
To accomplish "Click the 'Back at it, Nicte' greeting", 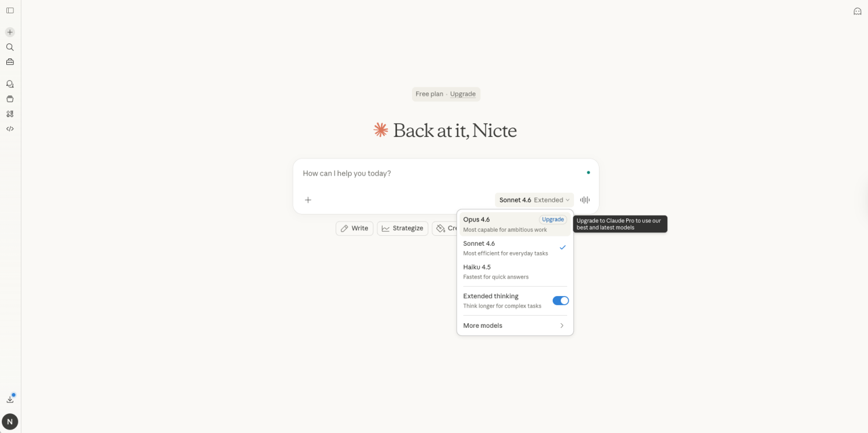I will pyautogui.click(x=454, y=131).
